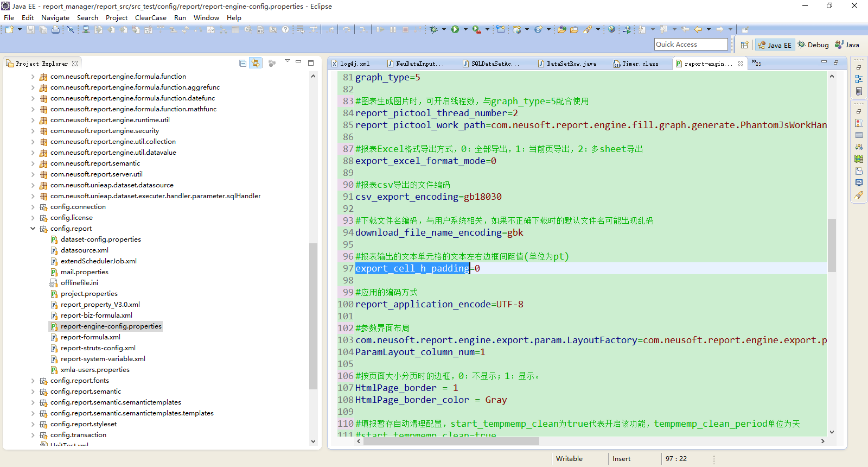This screenshot has height=467, width=868.
Task: Open the File menu
Action: 9,17
